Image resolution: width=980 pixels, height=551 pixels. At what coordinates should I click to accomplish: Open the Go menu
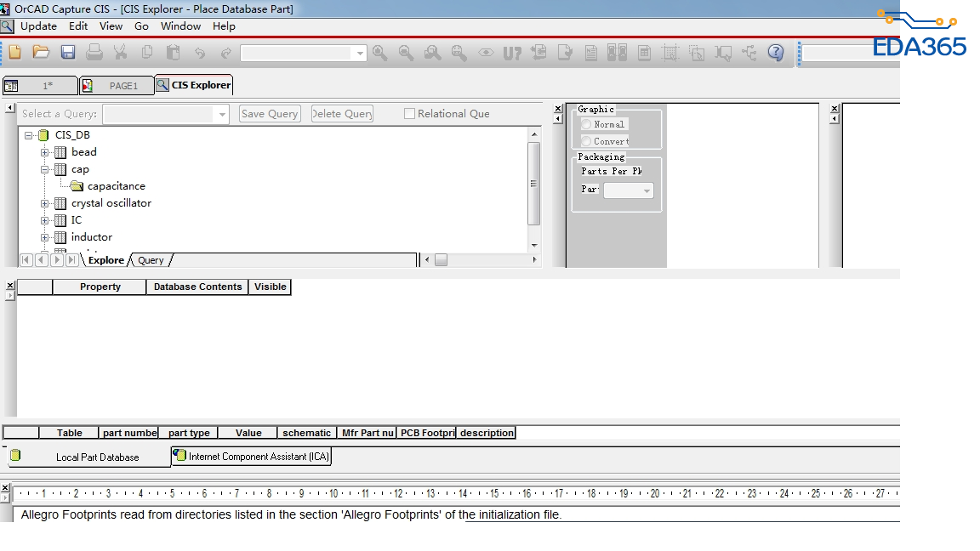pos(141,26)
